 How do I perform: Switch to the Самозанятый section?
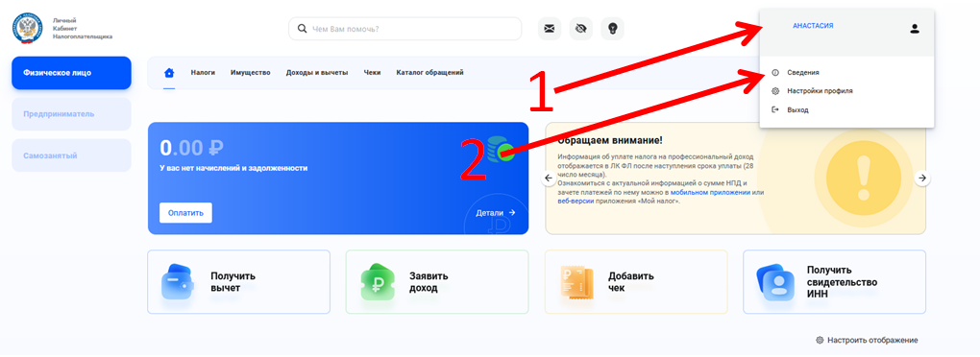point(71,155)
